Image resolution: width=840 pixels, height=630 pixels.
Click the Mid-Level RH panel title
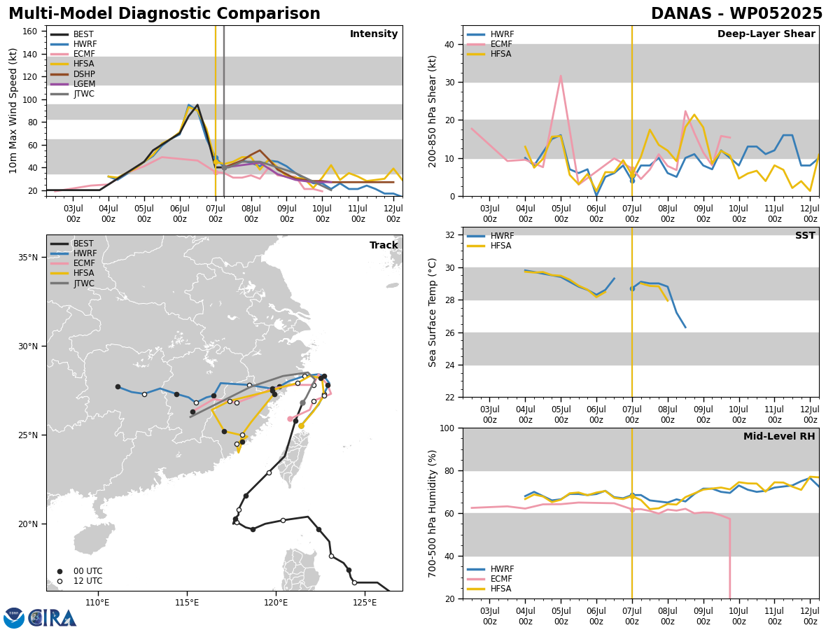point(779,437)
